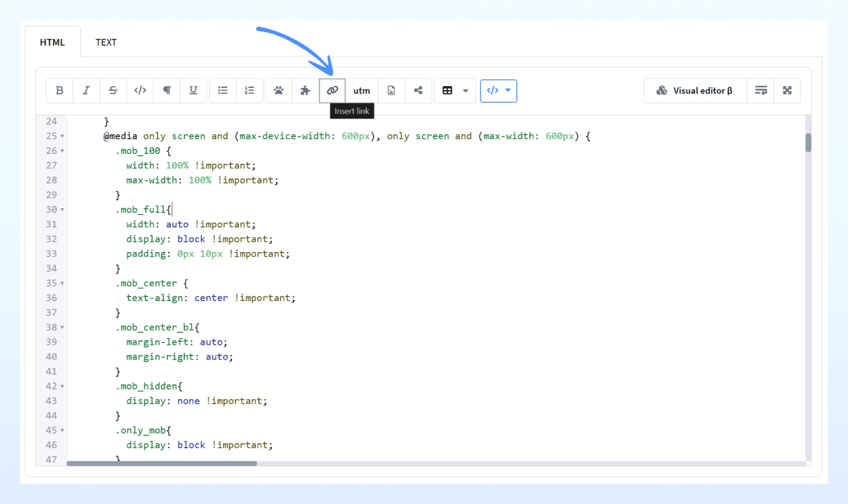The height and width of the screenshot is (504, 848).
Task: Click the '.mob_full{' line
Action: coord(143,210)
